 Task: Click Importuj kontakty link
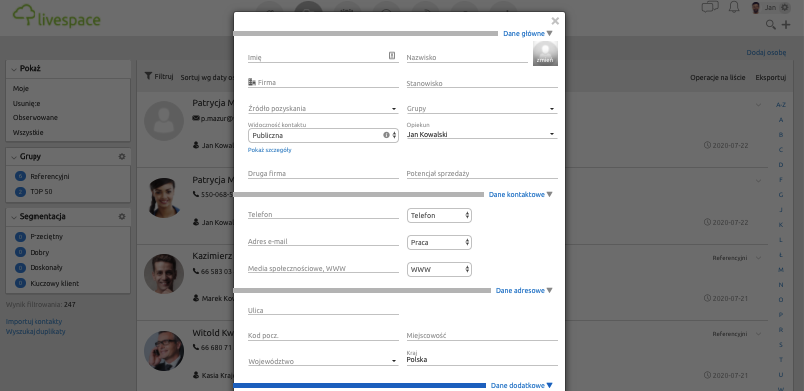pos(34,322)
